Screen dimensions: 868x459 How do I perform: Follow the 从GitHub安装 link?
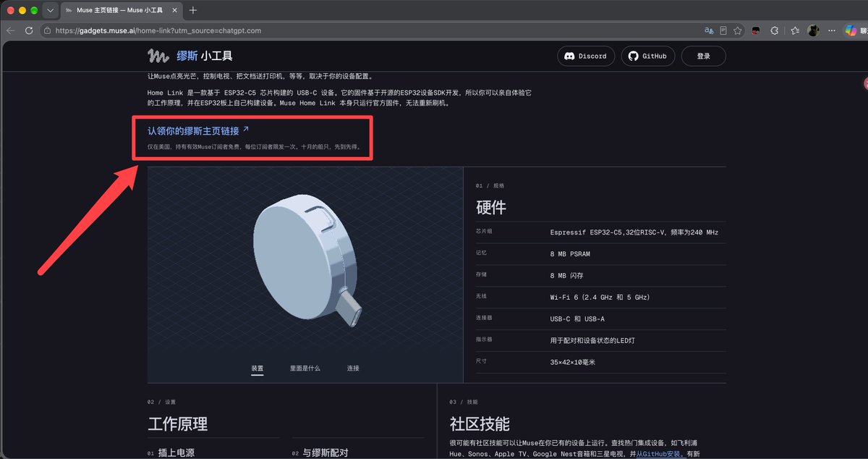pyautogui.click(x=660, y=454)
